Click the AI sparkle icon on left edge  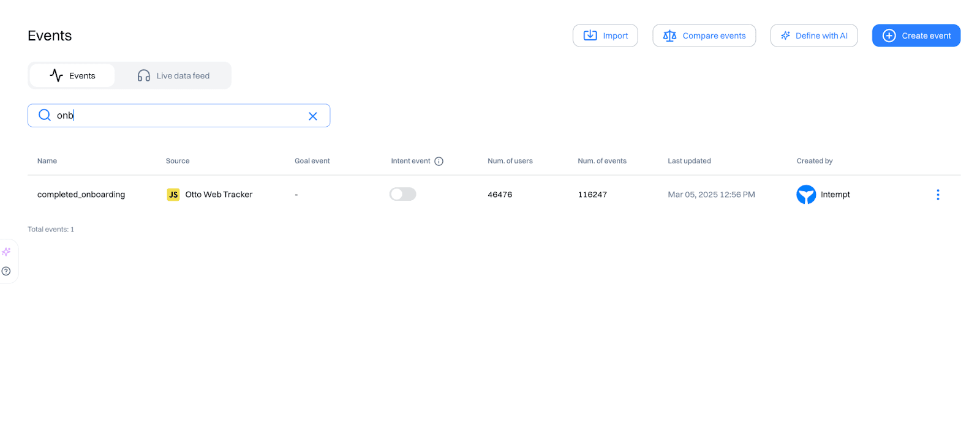pyautogui.click(x=6, y=252)
